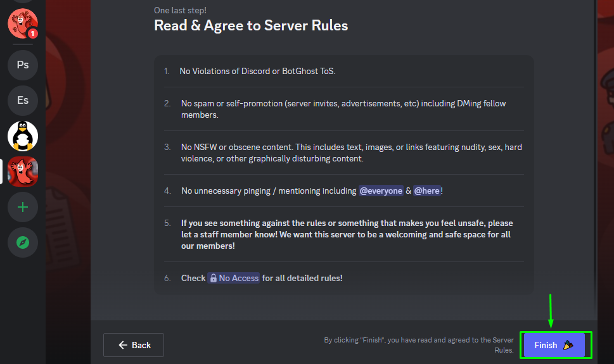
Task: Open the locked No Access channel link
Action: [234, 278]
